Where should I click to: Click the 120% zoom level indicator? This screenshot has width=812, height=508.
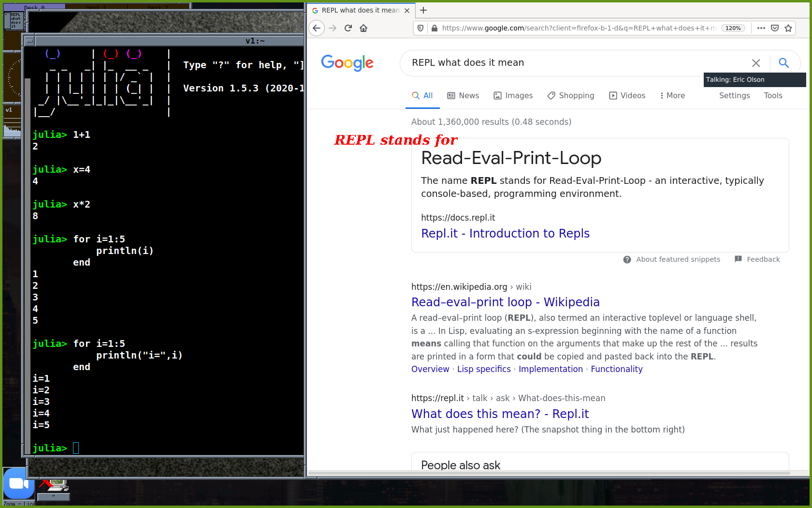click(x=733, y=28)
